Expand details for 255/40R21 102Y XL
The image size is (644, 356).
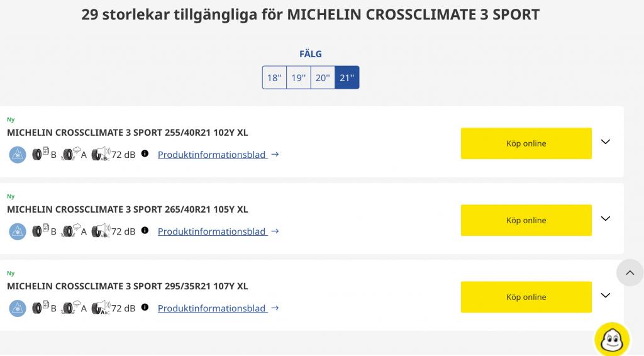[606, 142]
